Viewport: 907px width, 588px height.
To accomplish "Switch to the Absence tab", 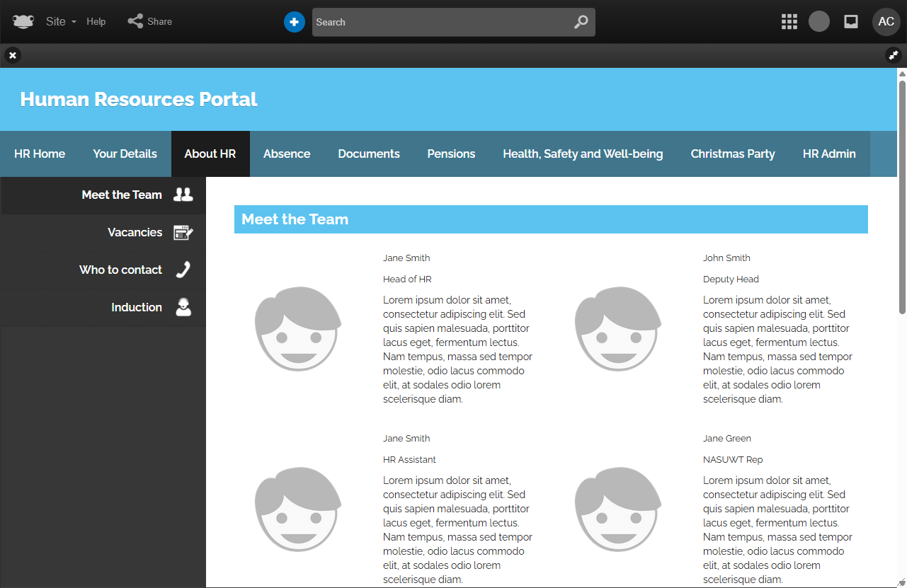I will tap(287, 154).
